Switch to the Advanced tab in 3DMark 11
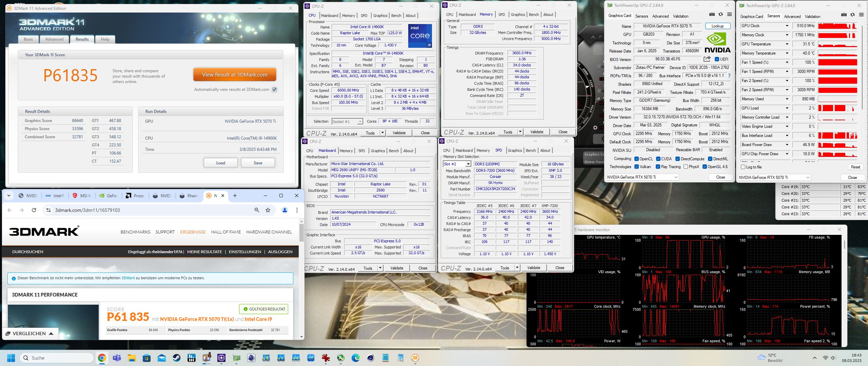The image size is (868, 366). tap(54, 39)
